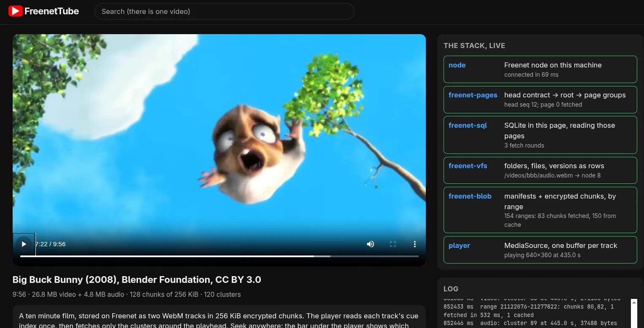This screenshot has width=644, height=328.
Task: Play the Big Buck Bunny video
Action: (x=24, y=244)
